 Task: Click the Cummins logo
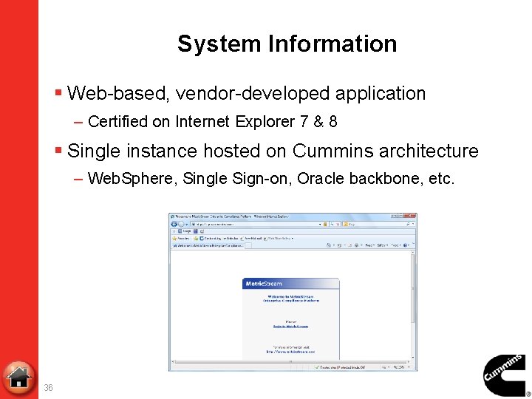click(x=507, y=375)
